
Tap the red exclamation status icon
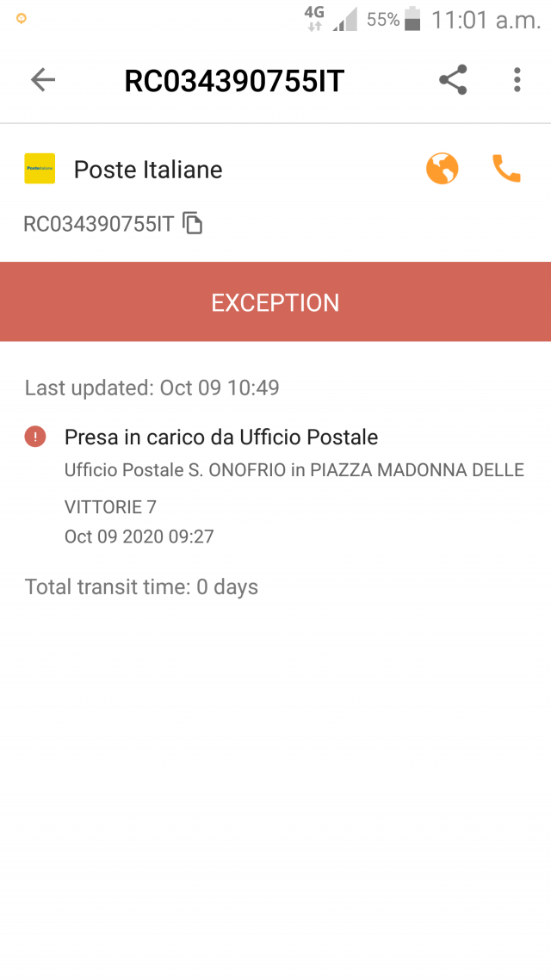click(x=35, y=437)
